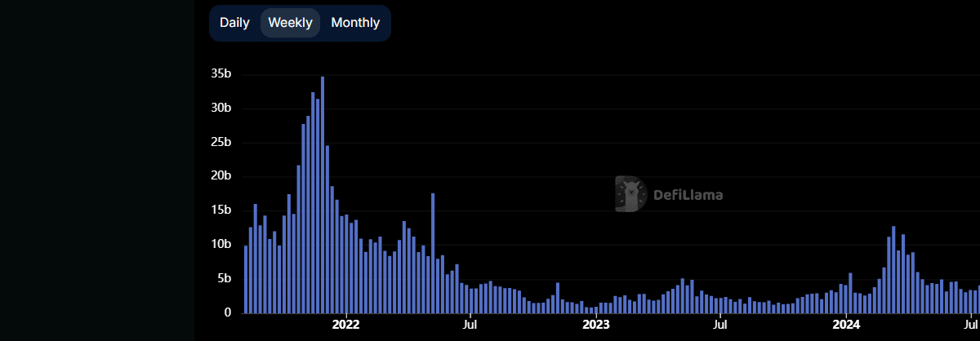The height and width of the screenshot is (341, 980).
Task: Click the DefiLlama llama logo icon
Action: [x=630, y=194]
